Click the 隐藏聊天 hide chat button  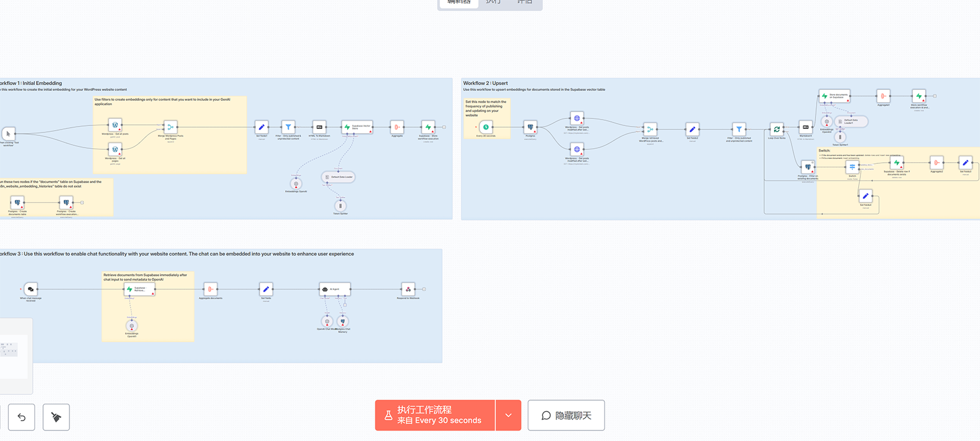click(x=566, y=415)
